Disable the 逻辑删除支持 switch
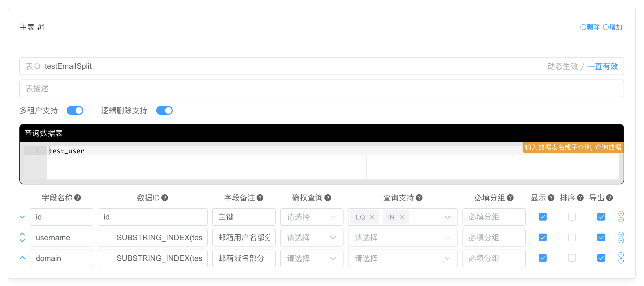The height and width of the screenshot is (286, 644). (164, 110)
